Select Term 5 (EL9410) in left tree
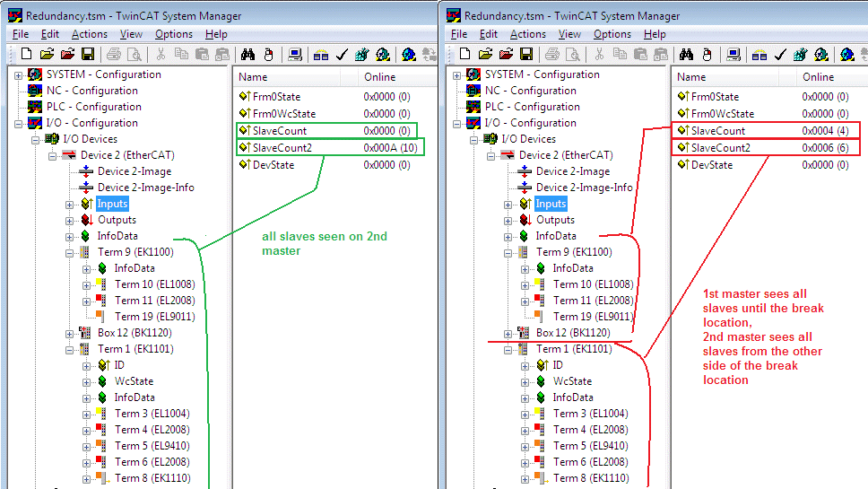The height and width of the screenshot is (489, 868). tap(152, 445)
